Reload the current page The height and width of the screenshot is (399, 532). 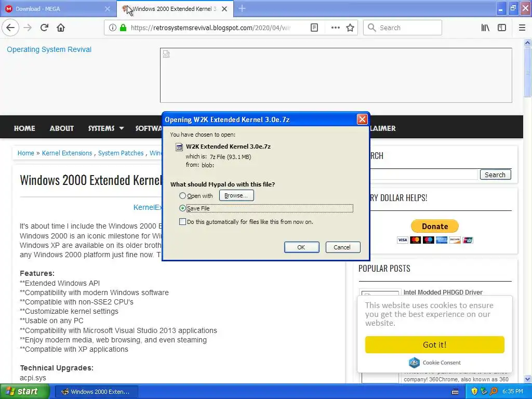click(x=45, y=28)
